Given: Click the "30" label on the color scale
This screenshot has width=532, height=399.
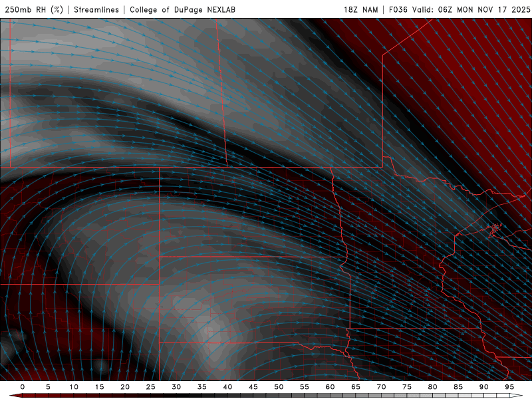Looking at the screenshot, I should pyautogui.click(x=176, y=387).
